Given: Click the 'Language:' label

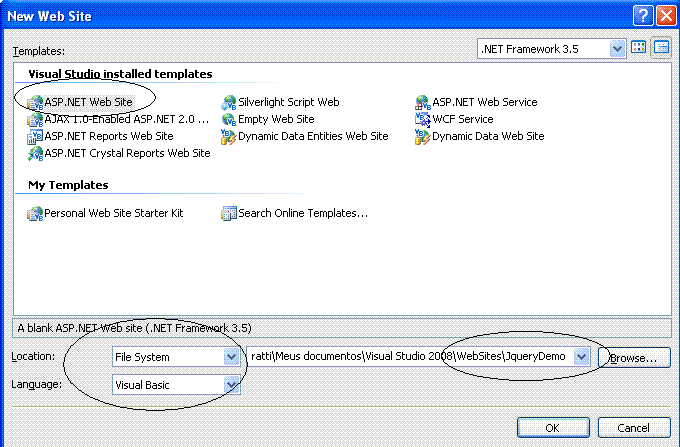Looking at the screenshot, I should [x=36, y=384].
